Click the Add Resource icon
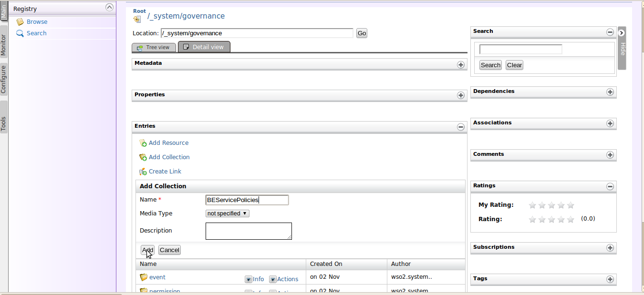Screen dimensions: 644x295 point(143,142)
